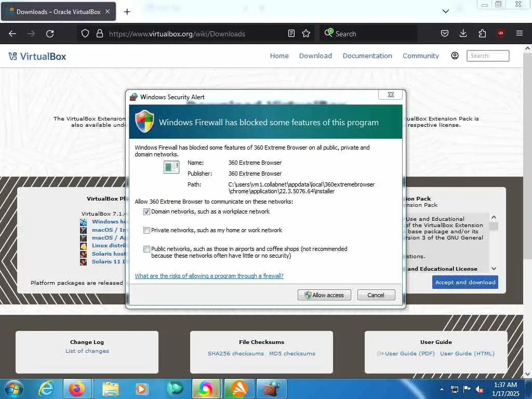The image size is (532, 399).
Task: Click the volume muted tray icon
Action: [x=480, y=390]
